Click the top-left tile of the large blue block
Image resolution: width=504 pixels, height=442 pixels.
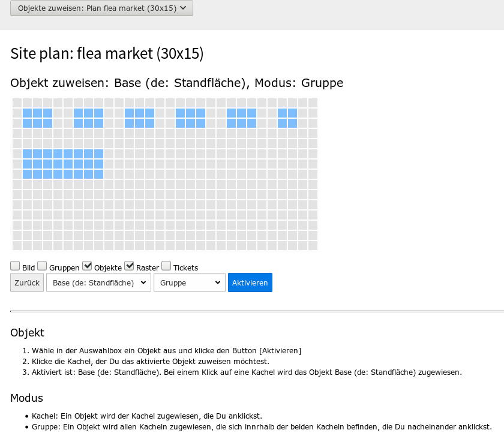click(28, 154)
